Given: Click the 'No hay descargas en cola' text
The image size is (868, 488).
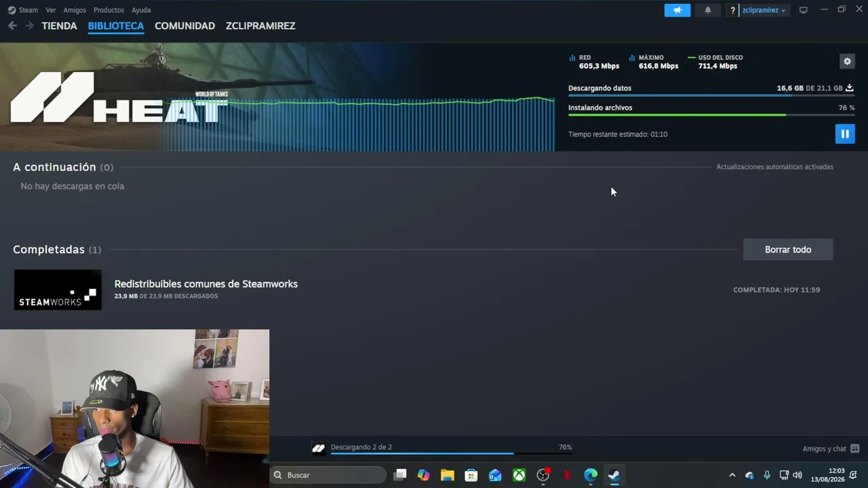Looking at the screenshot, I should coord(73,186).
